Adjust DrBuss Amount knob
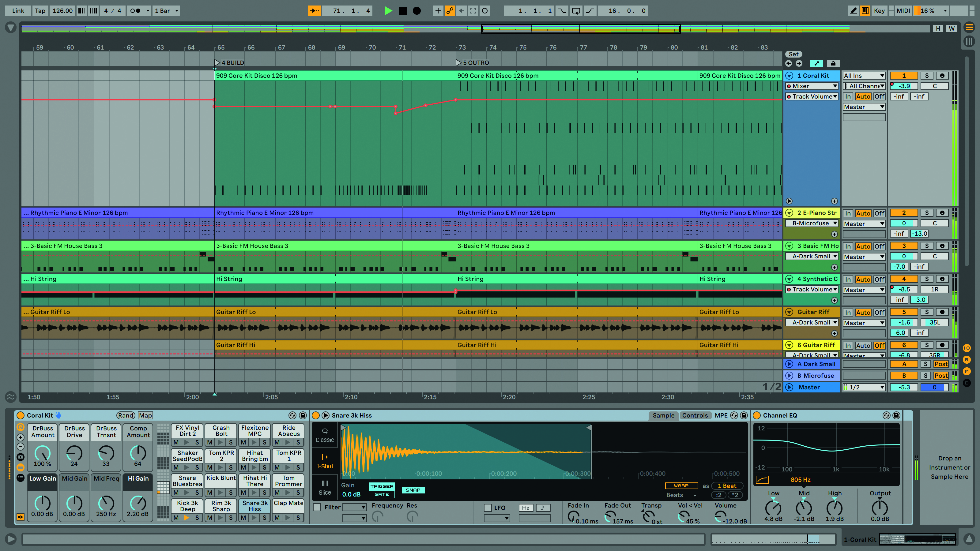The width and height of the screenshot is (980, 551). [42, 453]
